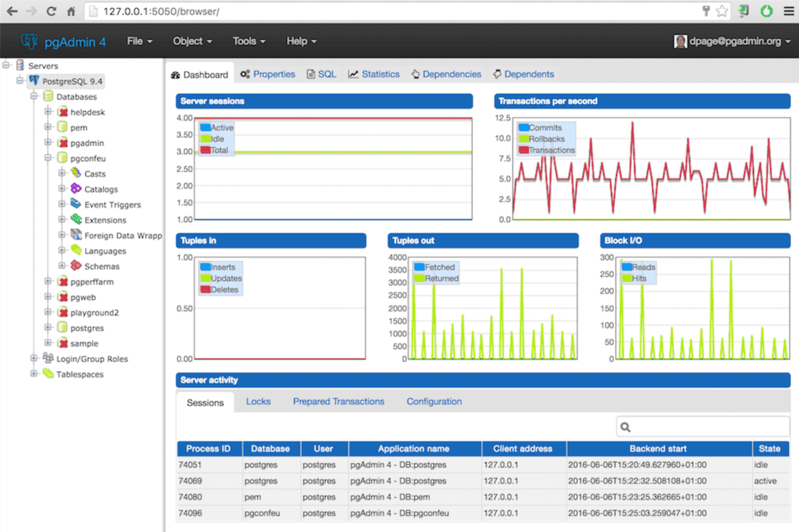Click the Server activity search field

click(703, 427)
